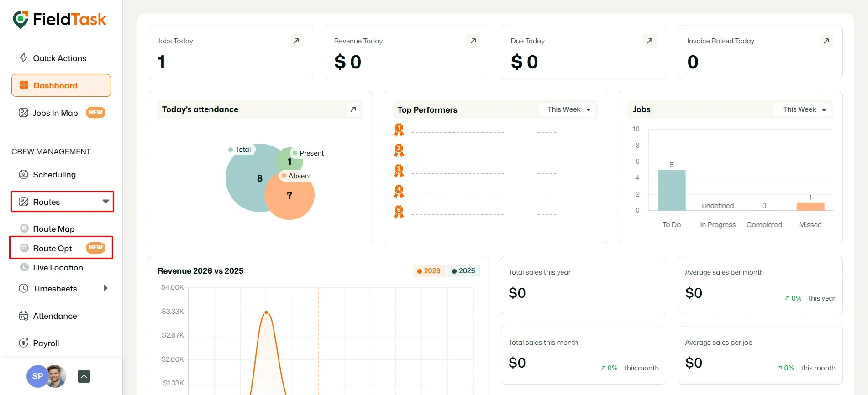Click the Payroll dollar icon
This screenshot has height=395, width=868.
(23, 343)
